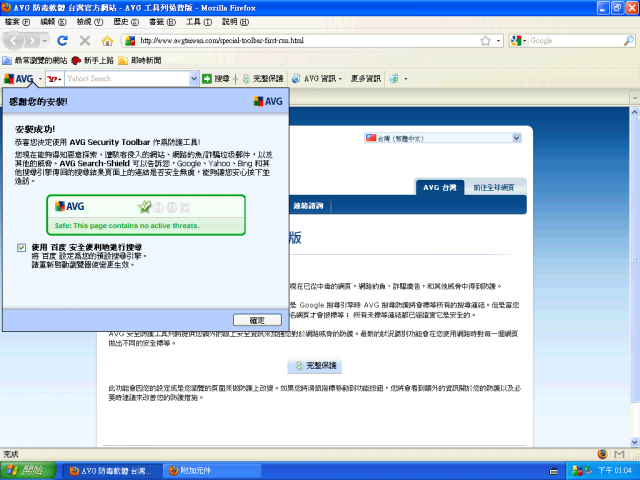
Task: Open the 檢視 menu
Action: [90, 22]
